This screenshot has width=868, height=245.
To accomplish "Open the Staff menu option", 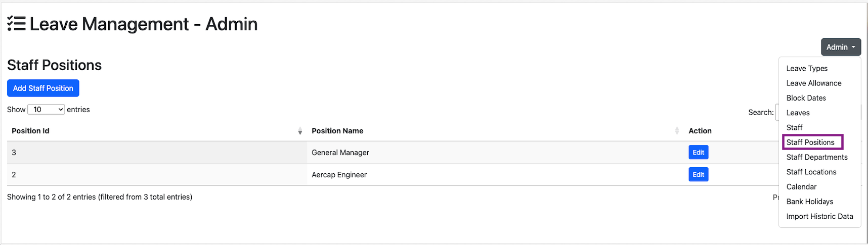I will (x=794, y=127).
